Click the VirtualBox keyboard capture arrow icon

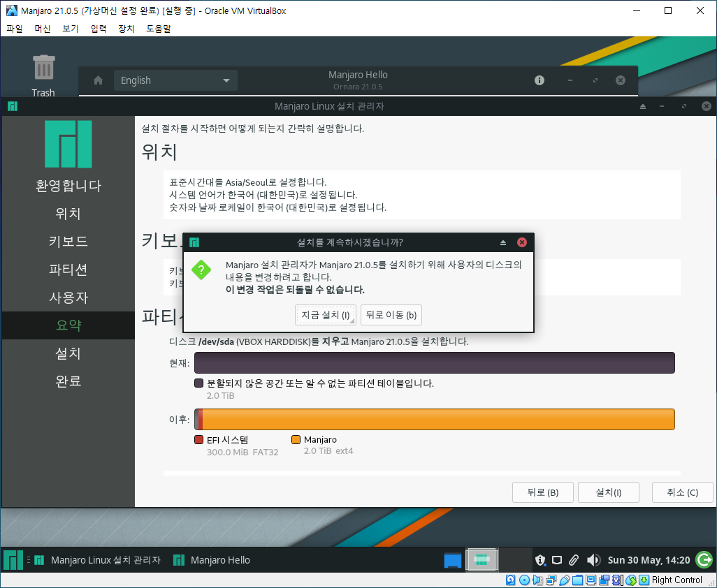pyautogui.click(x=644, y=580)
